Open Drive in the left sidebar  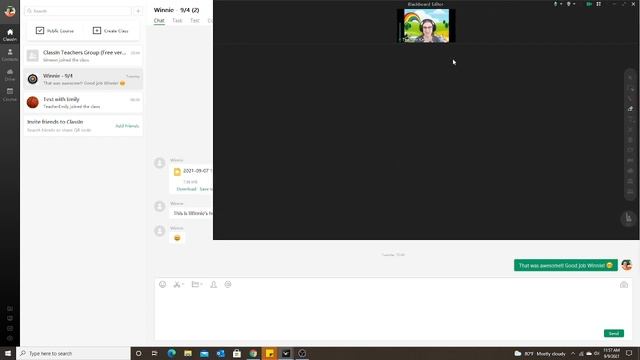click(10, 75)
